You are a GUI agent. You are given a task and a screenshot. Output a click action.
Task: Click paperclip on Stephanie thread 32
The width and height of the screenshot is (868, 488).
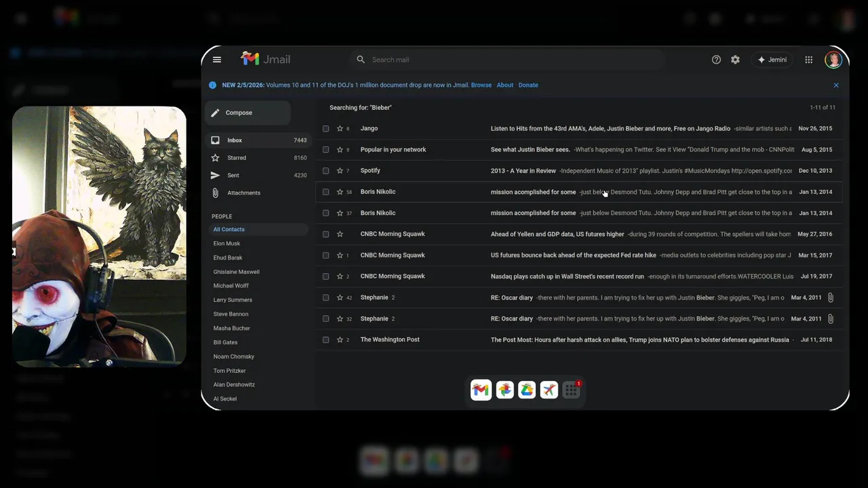click(x=831, y=319)
